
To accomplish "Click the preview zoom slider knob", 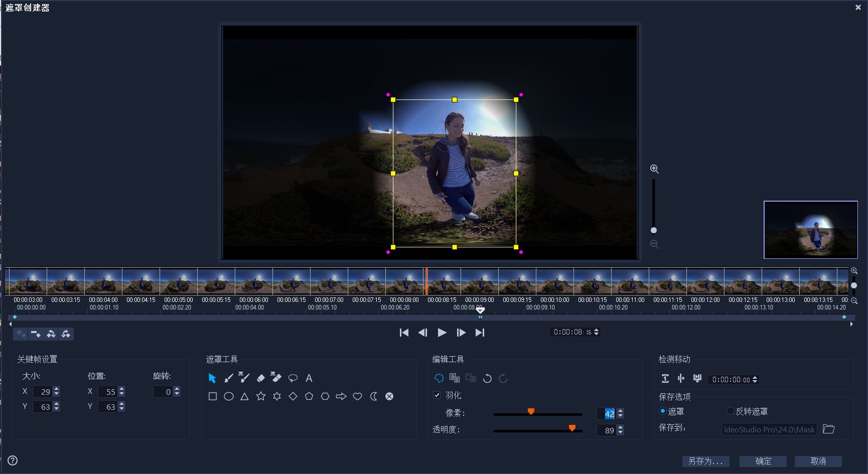I will (654, 230).
